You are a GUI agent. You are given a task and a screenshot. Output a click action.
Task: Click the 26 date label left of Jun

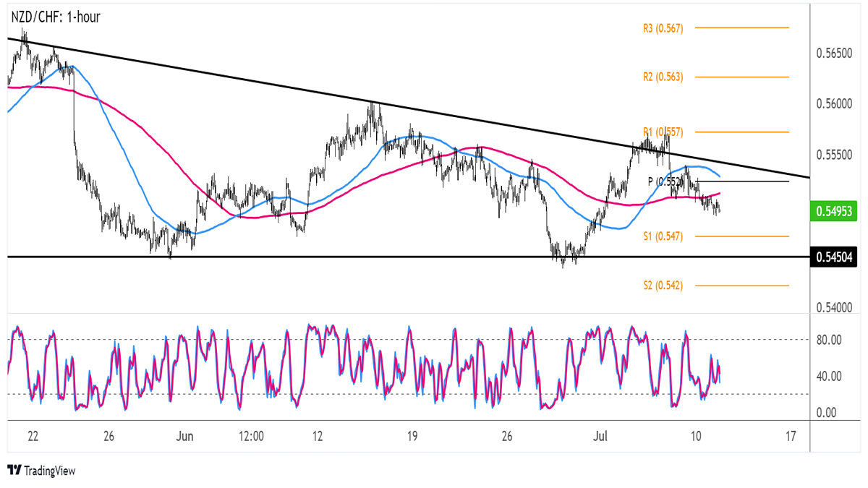(x=109, y=437)
